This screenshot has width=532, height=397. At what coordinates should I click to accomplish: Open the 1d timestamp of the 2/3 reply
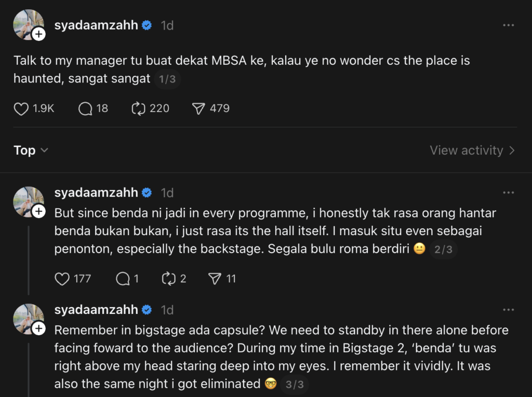pos(167,193)
